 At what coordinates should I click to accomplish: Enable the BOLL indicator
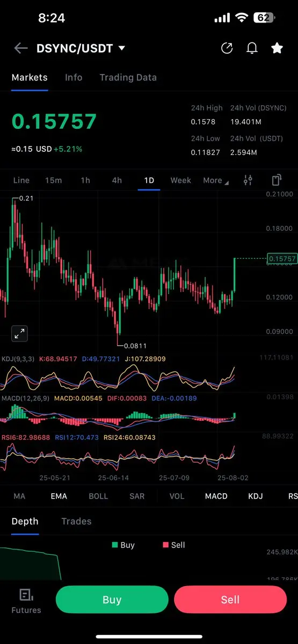[98, 496]
